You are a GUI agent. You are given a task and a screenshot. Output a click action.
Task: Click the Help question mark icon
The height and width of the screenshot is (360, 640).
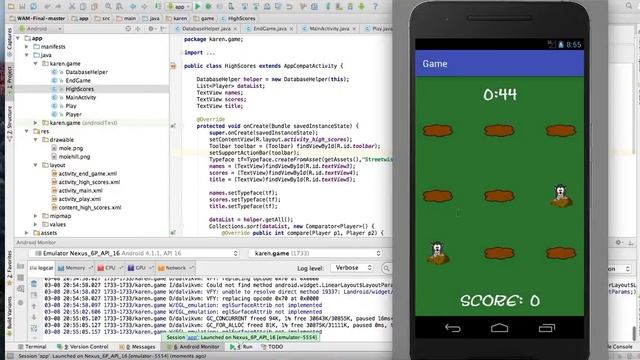pyautogui.click(x=375, y=6)
